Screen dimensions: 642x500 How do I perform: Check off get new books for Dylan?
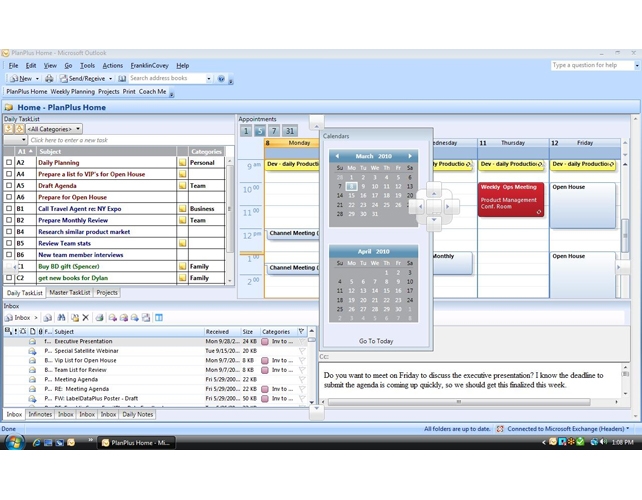pos(9,278)
